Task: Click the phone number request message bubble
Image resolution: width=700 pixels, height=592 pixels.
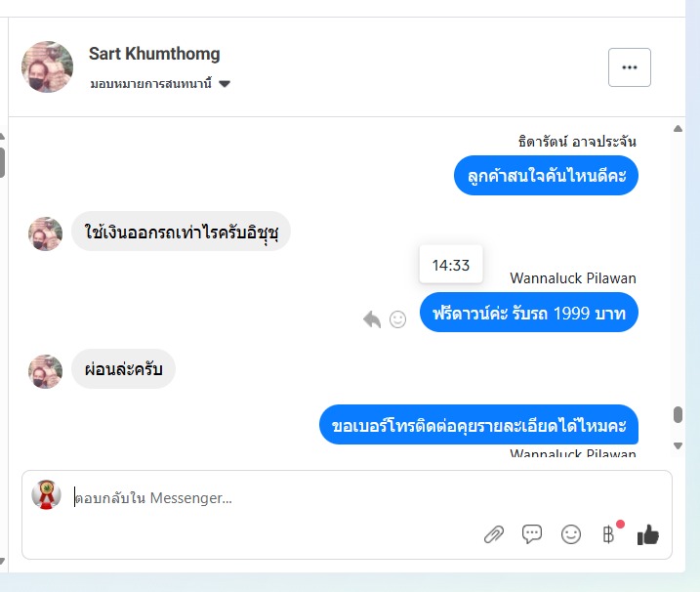Action: coord(478,425)
